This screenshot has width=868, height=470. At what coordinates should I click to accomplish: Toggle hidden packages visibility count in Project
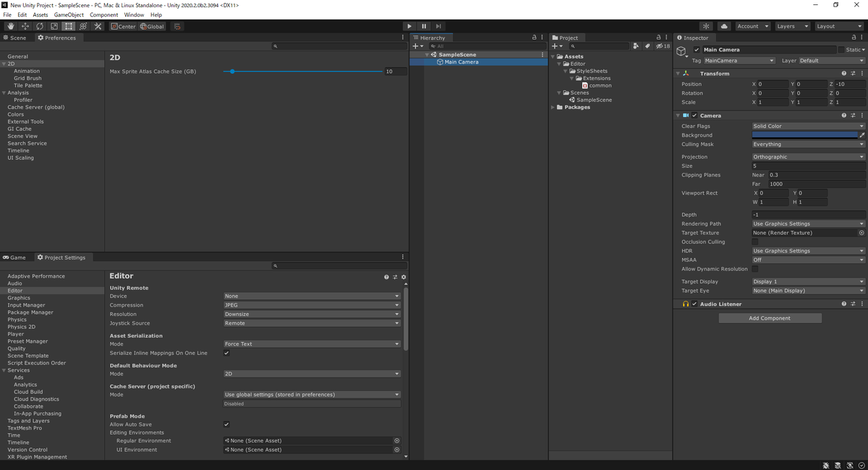(x=663, y=46)
